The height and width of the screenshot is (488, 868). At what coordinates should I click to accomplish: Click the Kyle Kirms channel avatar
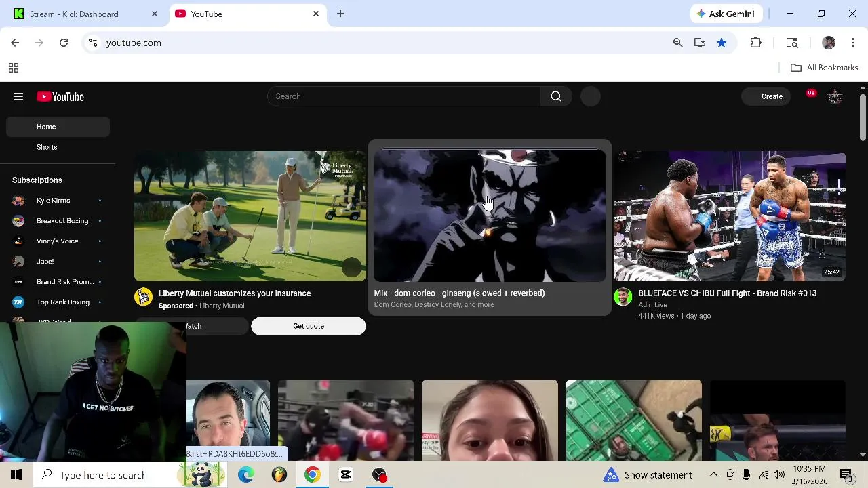tap(19, 201)
